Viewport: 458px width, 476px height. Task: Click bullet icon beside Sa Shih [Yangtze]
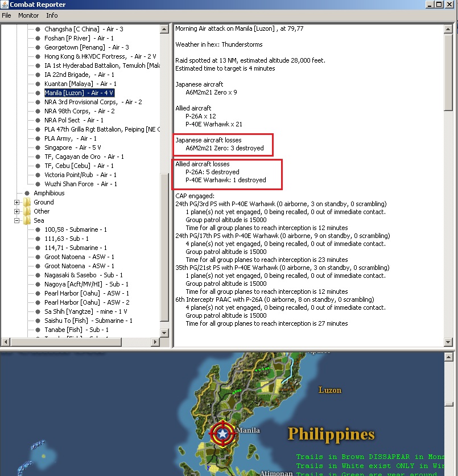[x=38, y=311]
